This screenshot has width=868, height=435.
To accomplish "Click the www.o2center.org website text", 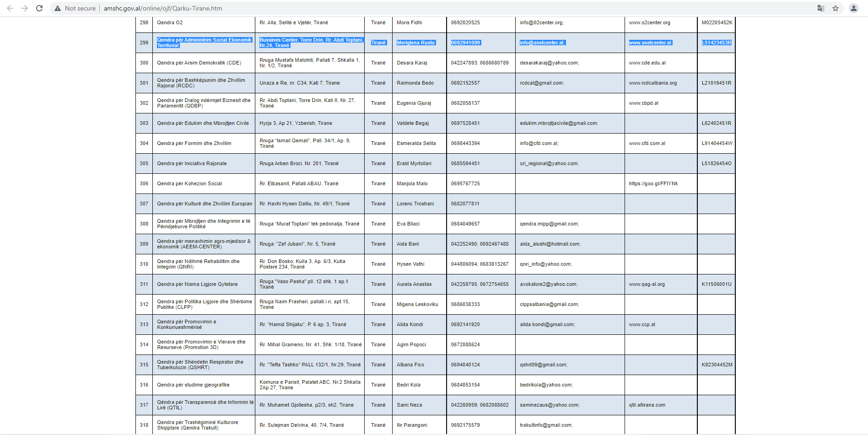I will pos(649,23).
